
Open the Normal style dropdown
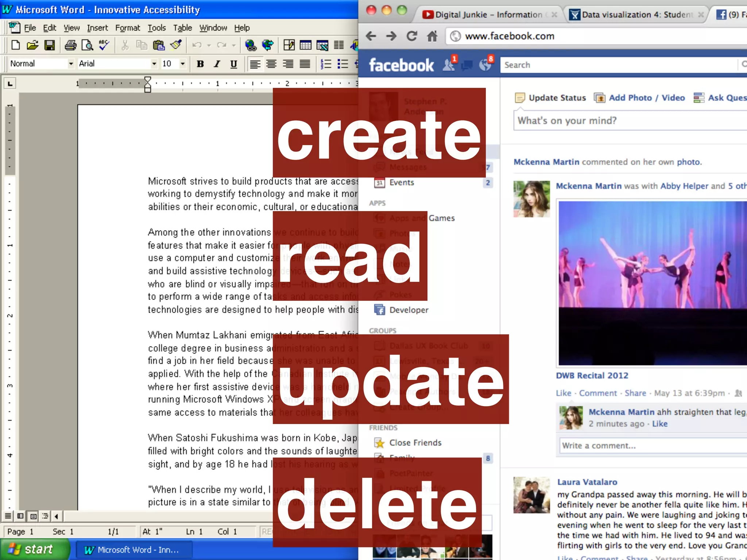click(71, 64)
